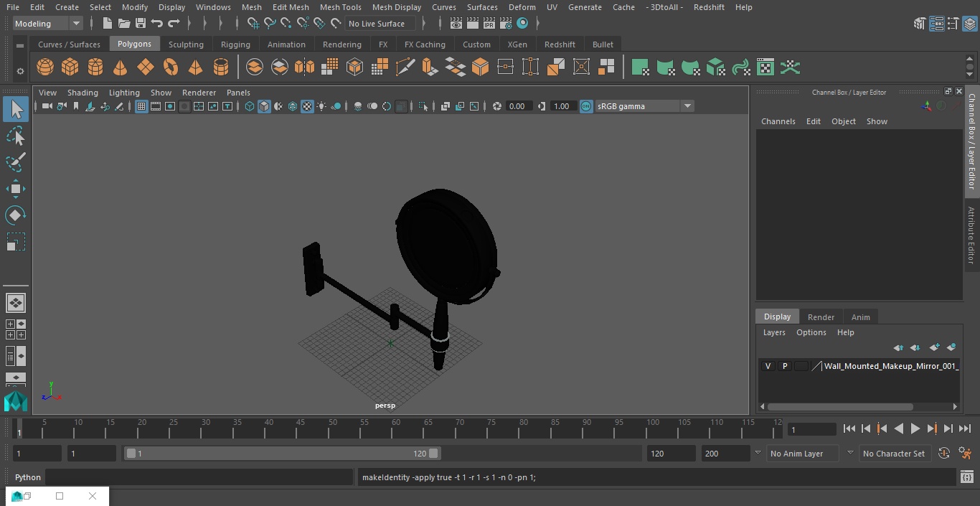Click the layer list horizontal scrollbar
The width and height of the screenshot is (980, 506).
pos(840,406)
